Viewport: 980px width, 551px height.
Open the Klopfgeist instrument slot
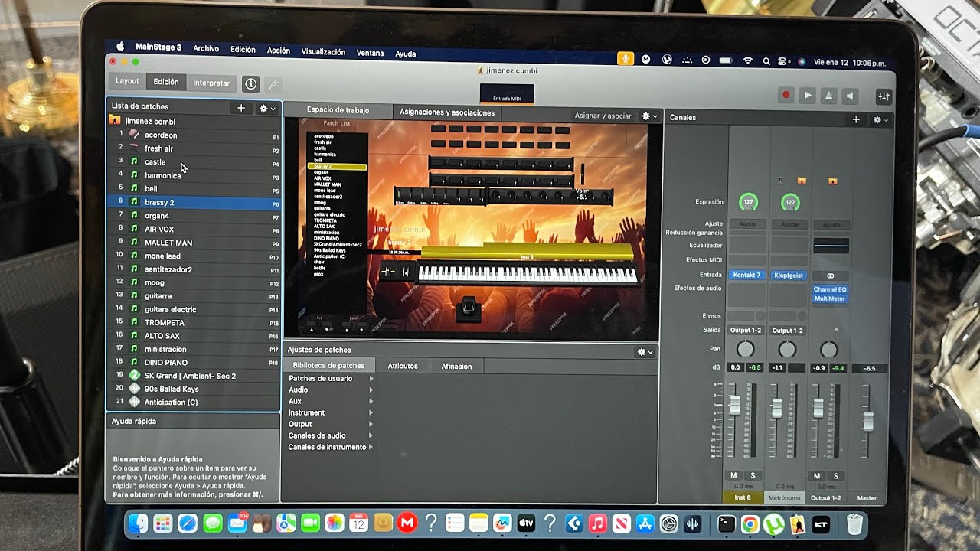coord(789,275)
